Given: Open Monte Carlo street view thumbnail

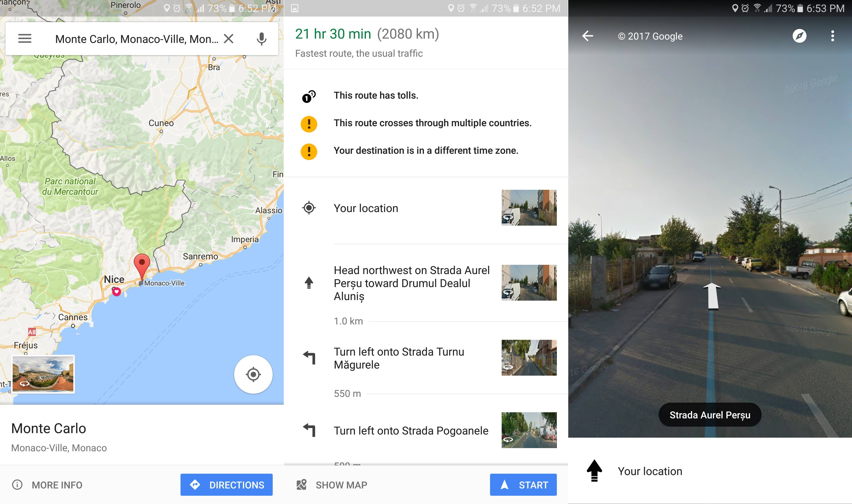Looking at the screenshot, I should [43, 374].
